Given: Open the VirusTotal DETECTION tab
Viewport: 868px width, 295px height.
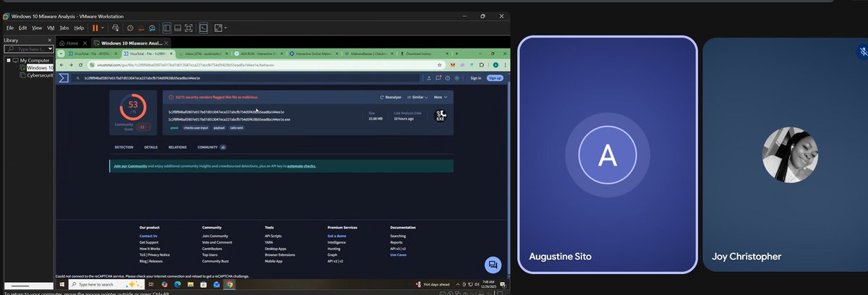Looking at the screenshot, I should point(124,147).
